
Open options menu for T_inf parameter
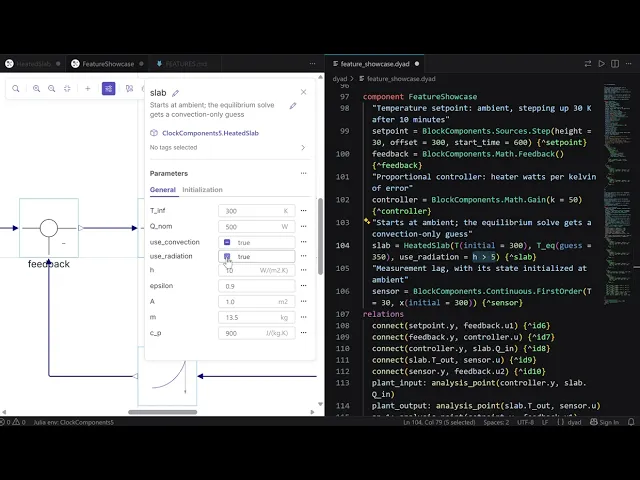(x=303, y=211)
